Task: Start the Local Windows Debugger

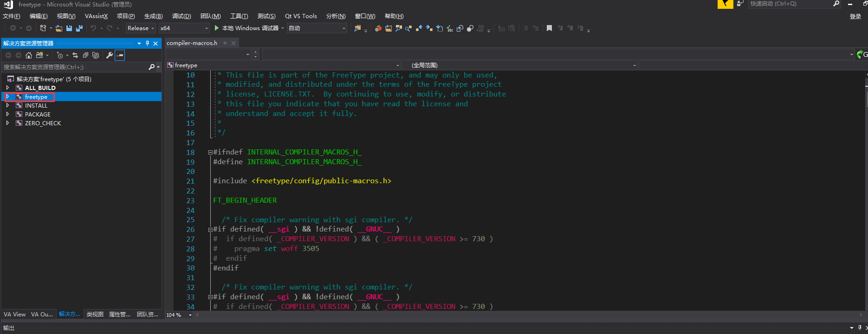Action: point(246,28)
